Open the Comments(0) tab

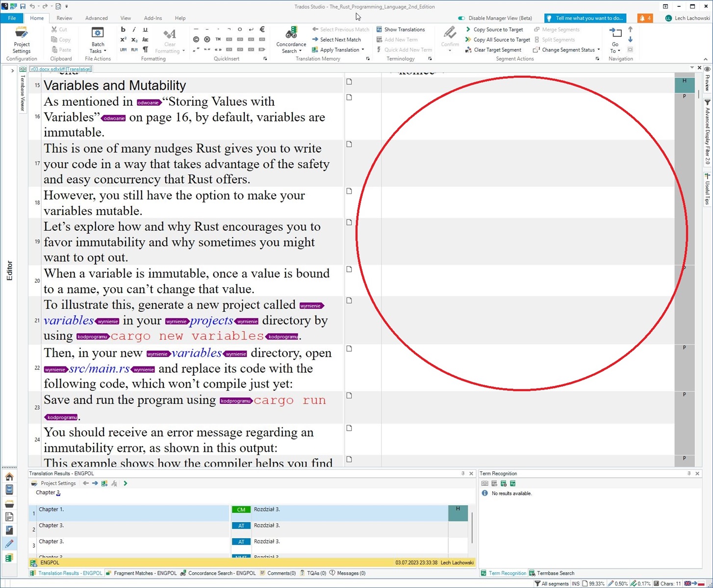pyautogui.click(x=278, y=573)
